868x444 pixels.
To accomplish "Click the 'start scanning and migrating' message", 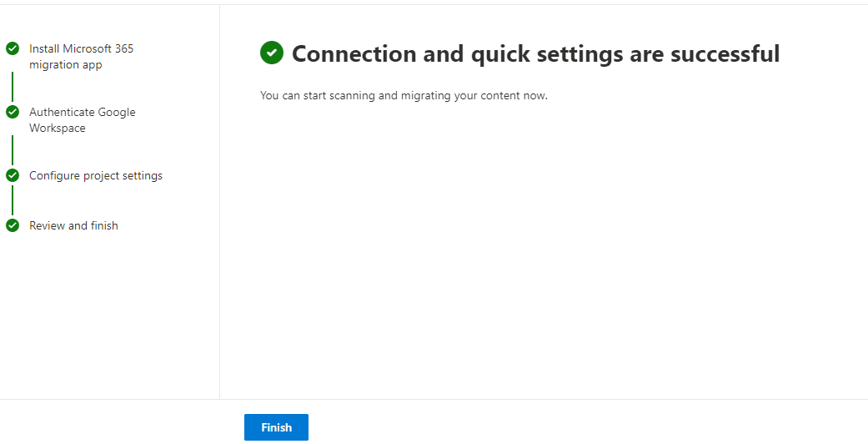I will pos(404,96).
